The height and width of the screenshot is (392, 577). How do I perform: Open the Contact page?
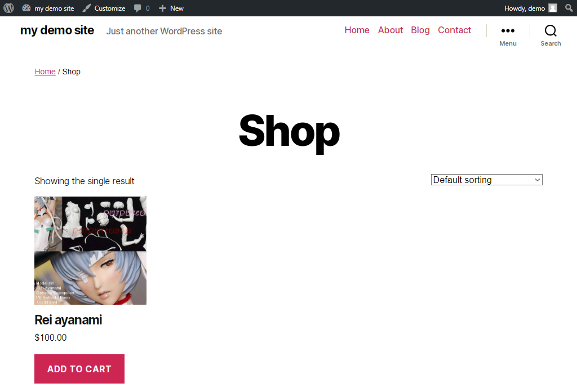coord(454,30)
